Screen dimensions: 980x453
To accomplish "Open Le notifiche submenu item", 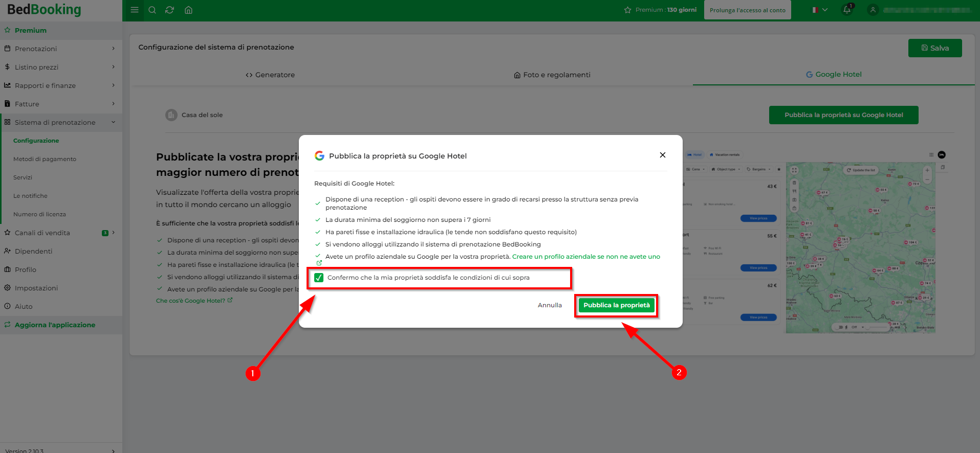I will pos(30,196).
